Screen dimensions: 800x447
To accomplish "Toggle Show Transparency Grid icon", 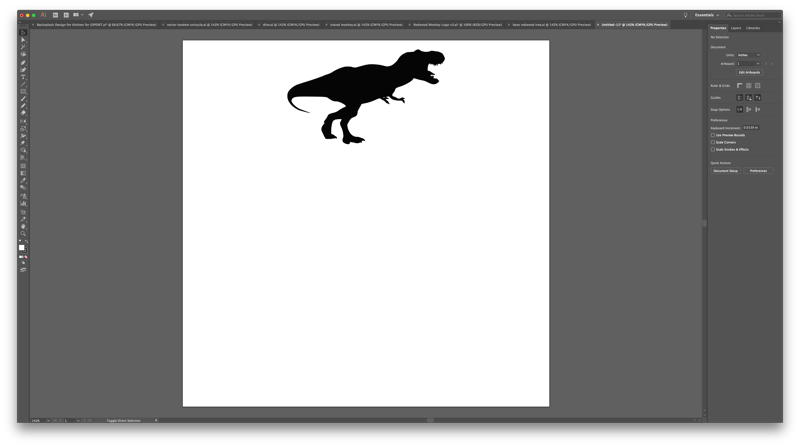I will click(758, 86).
